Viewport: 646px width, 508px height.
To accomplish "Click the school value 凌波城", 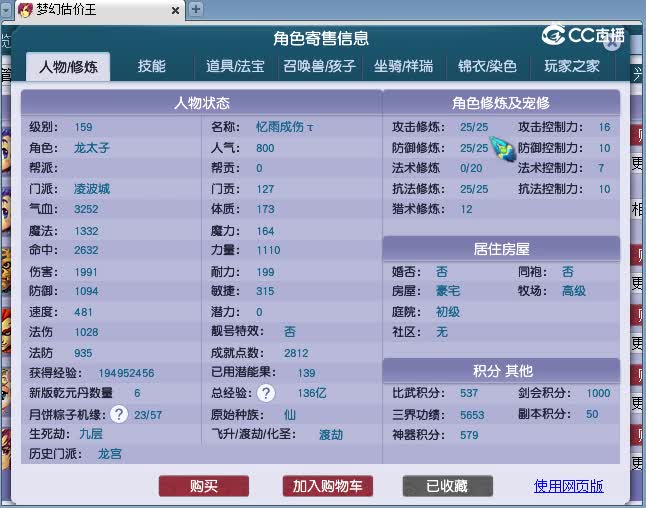I will pyautogui.click(x=92, y=189).
